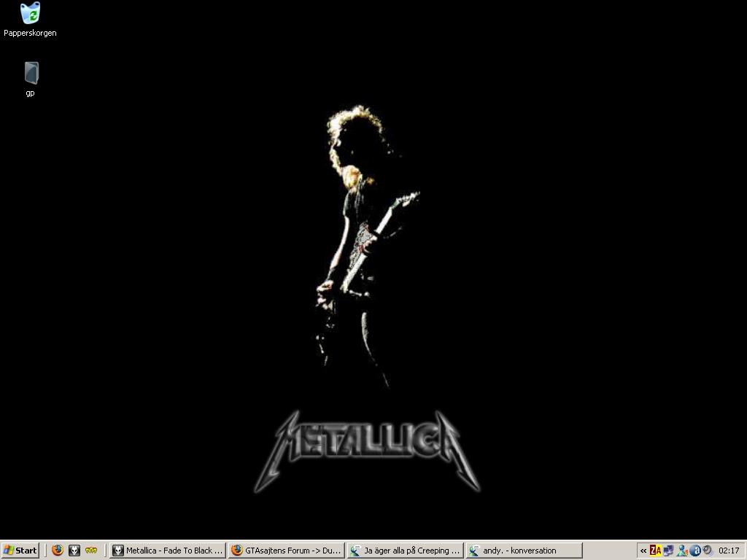Viewport: 747px width, 560px height.
Task: Expand hidden system tray icons
Action: pyautogui.click(x=643, y=551)
